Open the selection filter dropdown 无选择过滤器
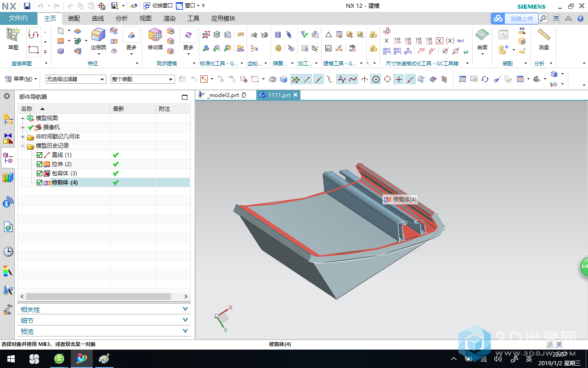 [x=76, y=79]
